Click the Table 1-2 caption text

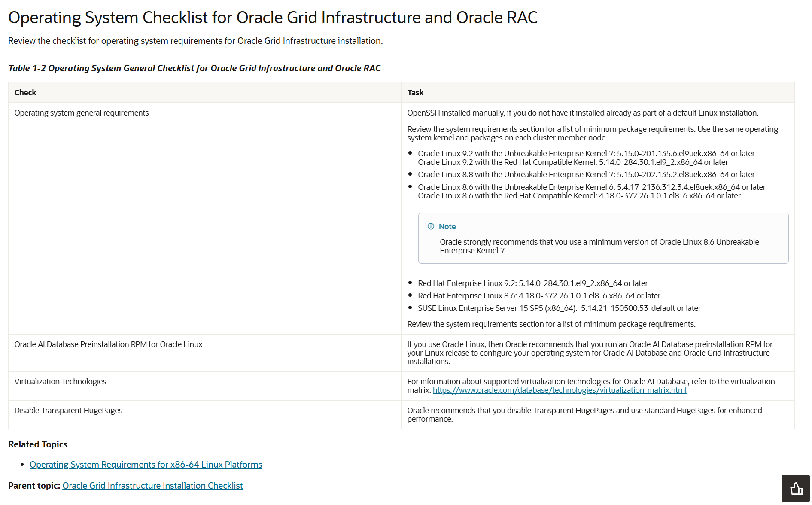click(x=194, y=68)
